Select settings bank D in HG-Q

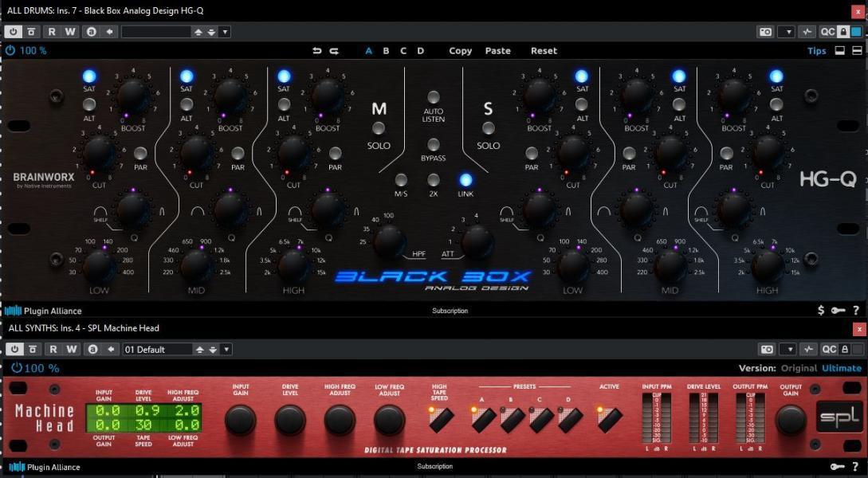pos(420,51)
